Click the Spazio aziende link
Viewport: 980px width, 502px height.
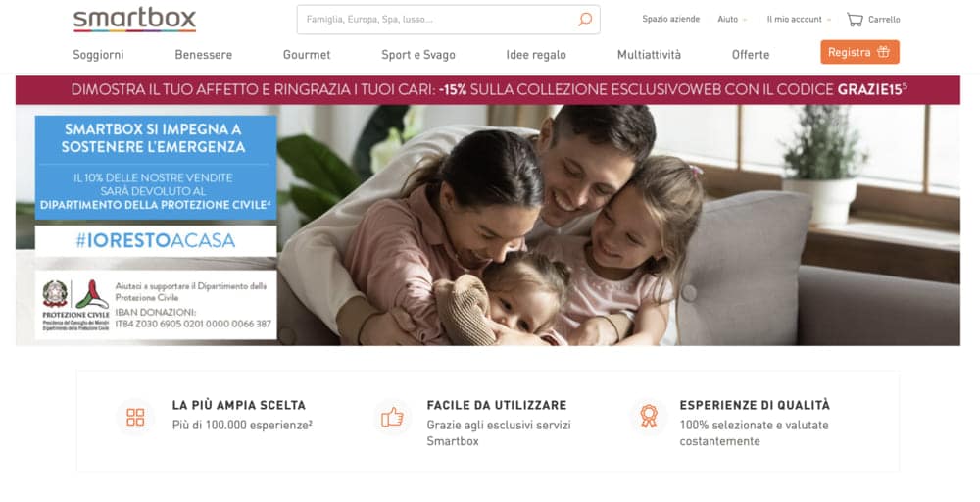point(670,20)
